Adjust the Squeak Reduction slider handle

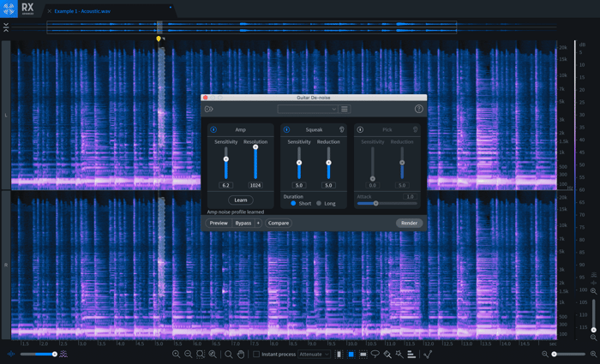point(328,163)
